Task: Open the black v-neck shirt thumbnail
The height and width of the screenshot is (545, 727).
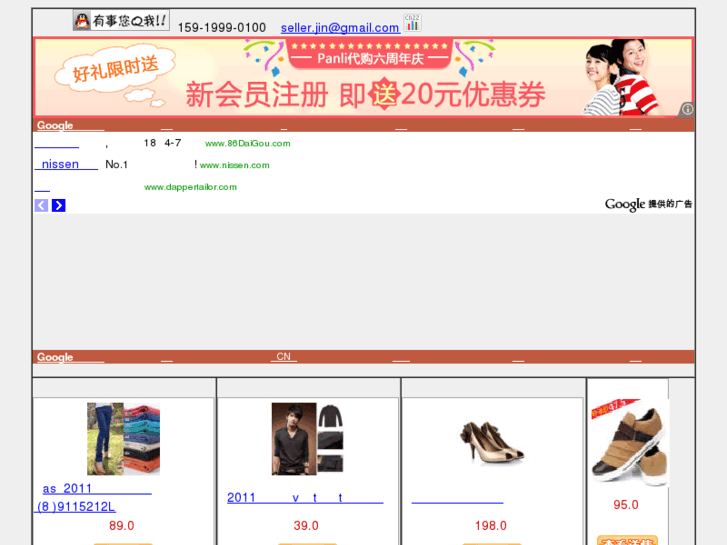Action: point(307,438)
